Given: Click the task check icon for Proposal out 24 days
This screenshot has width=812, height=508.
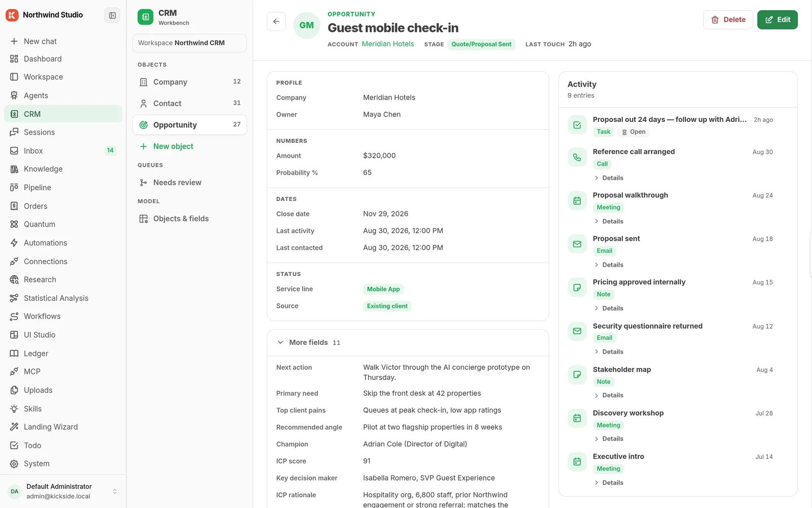Looking at the screenshot, I should point(577,125).
